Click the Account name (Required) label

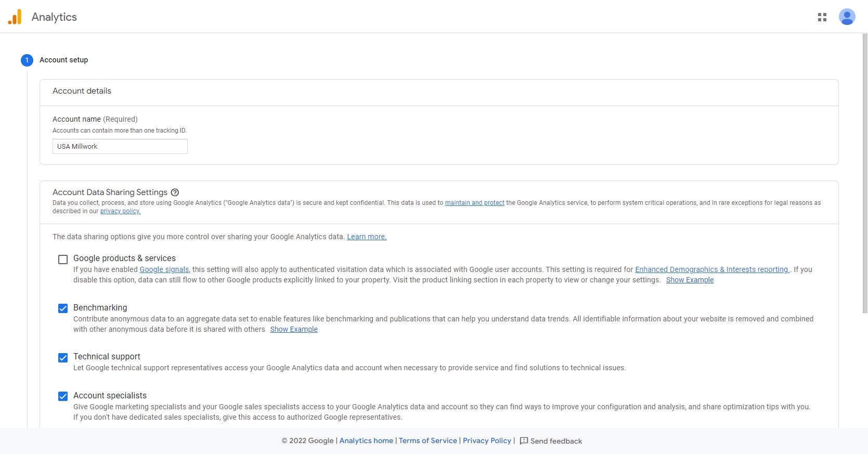pyautogui.click(x=95, y=119)
